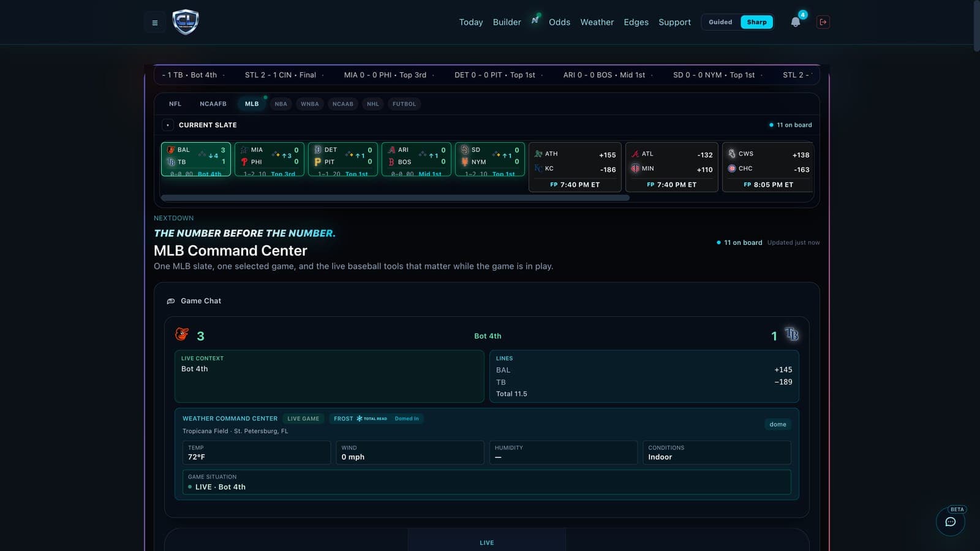Viewport: 980px width, 551px height.
Task: Select the BAL vs TB game card
Action: 196,159
